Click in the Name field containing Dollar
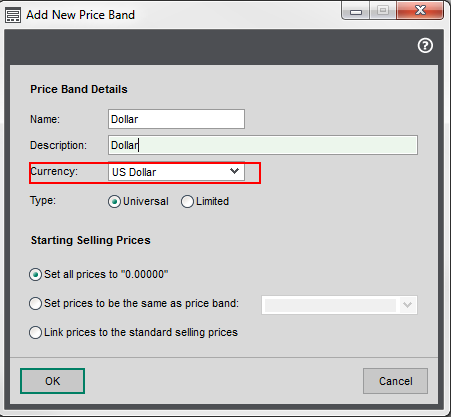This screenshot has width=451, height=417. 176,119
